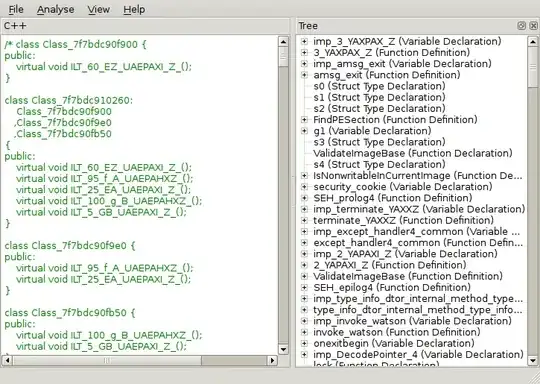Select g1 (Variable Declaration) row
The image size is (540, 384).
[x=372, y=131]
